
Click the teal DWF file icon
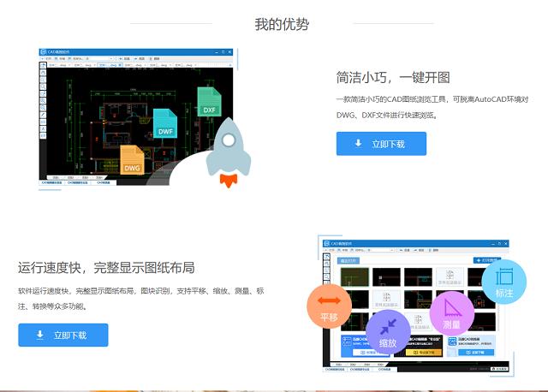pyautogui.click(x=165, y=123)
